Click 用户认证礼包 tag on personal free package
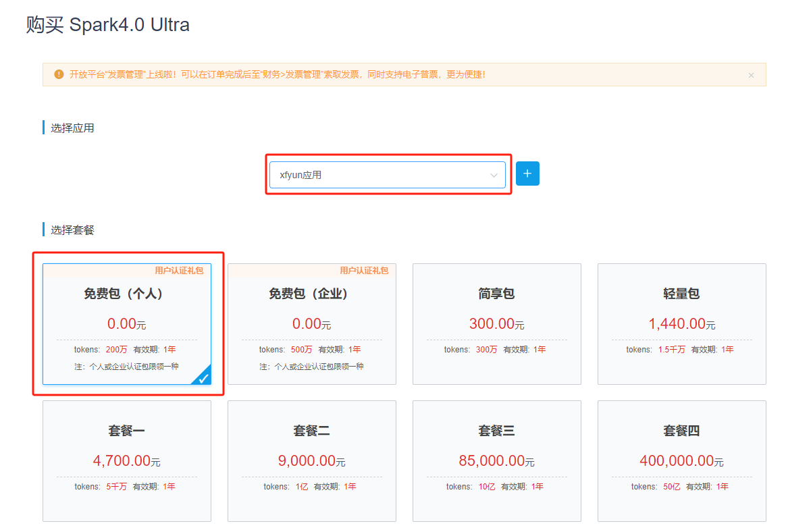 point(179,270)
